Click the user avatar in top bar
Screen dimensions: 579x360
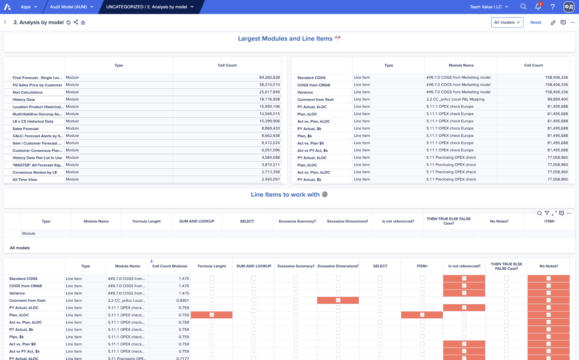(569, 7)
